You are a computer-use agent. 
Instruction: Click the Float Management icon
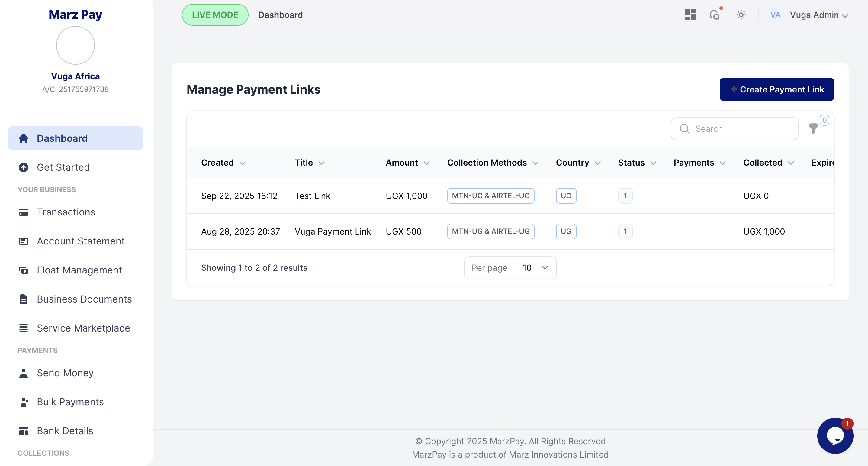(24, 270)
